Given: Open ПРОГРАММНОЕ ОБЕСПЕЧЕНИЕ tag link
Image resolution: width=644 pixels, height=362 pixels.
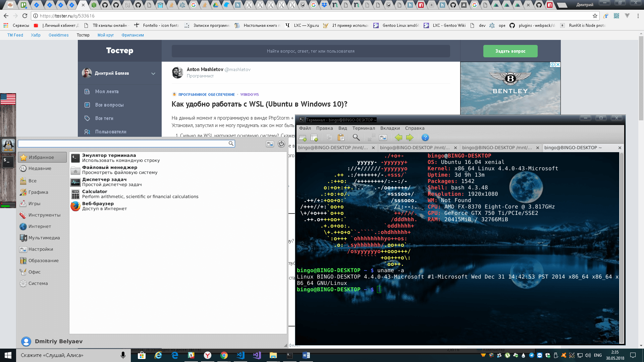Looking at the screenshot, I should tap(207, 95).
